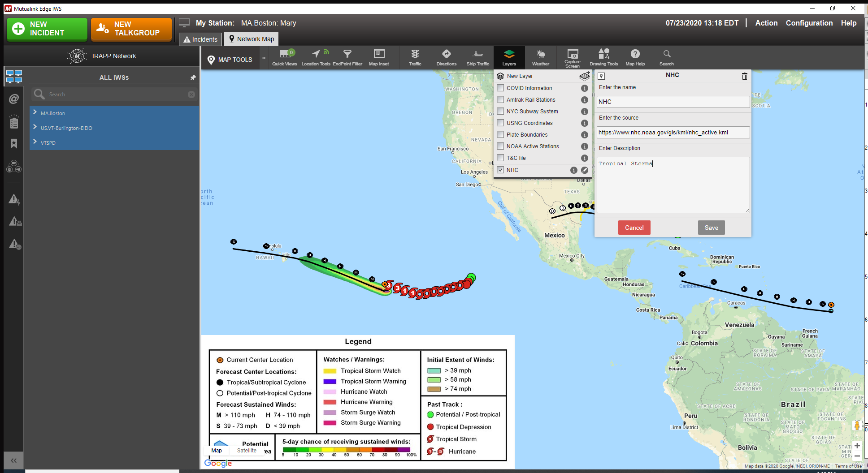Screen dimensions: 868x473
Task: Open map Search tool
Action: point(667,58)
